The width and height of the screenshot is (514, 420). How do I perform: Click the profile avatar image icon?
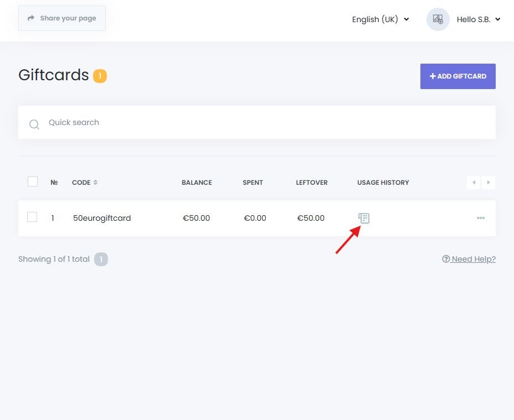point(438,19)
